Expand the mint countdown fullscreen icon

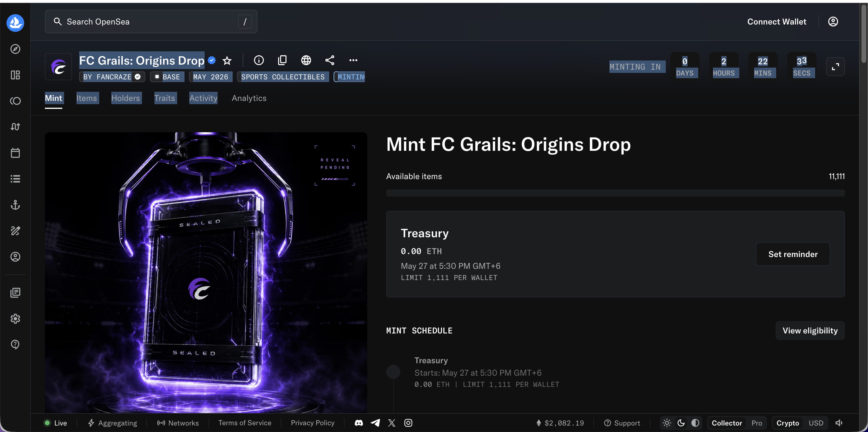coord(835,67)
